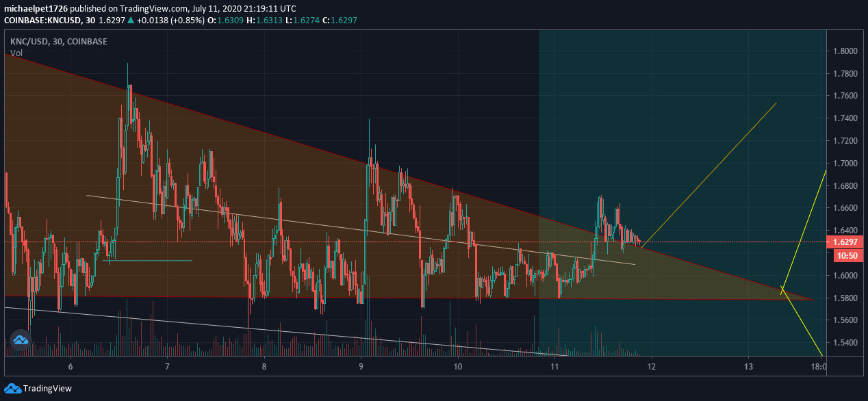
Task: Click date label 9 on the time axis
Action: pyautogui.click(x=361, y=366)
